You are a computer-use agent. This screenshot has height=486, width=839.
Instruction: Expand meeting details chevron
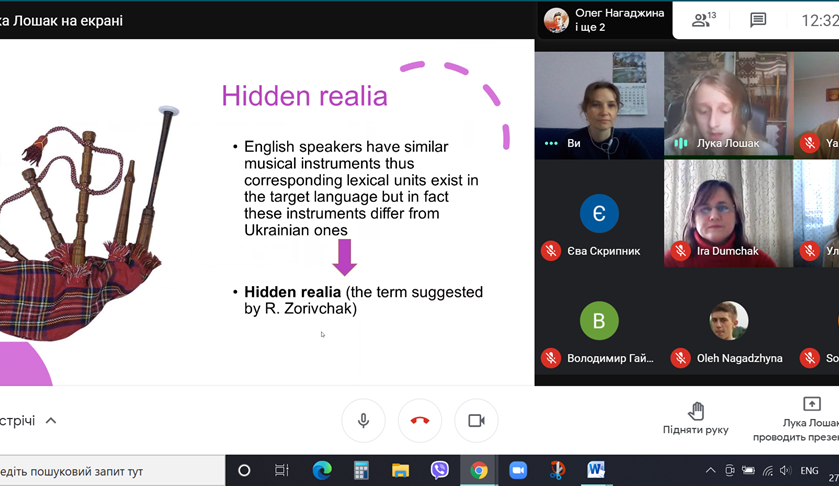51,421
